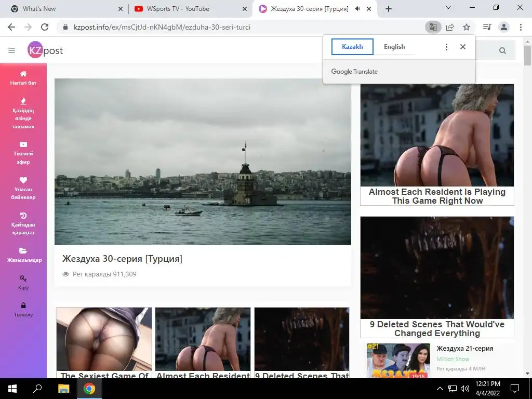Click the share page icon in address bar
This screenshot has height=399, width=532.
coord(450,27)
